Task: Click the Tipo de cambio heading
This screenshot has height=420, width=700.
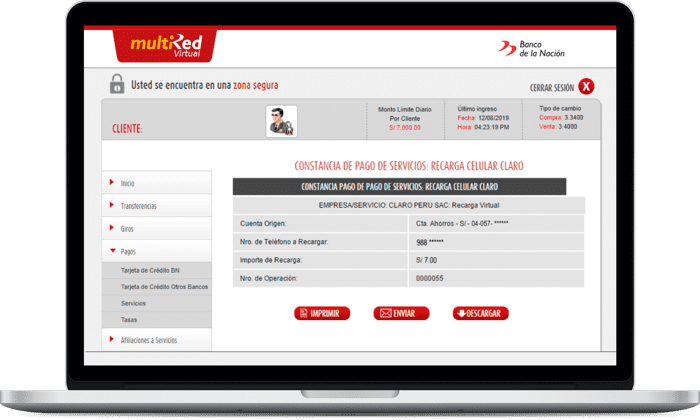Action: 560,108
